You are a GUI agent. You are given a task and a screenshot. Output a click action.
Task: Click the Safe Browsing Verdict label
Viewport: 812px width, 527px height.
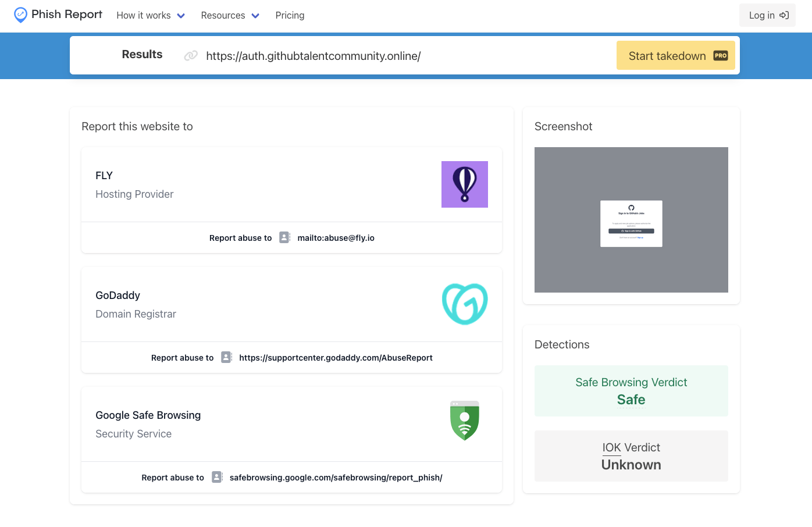coord(631,382)
